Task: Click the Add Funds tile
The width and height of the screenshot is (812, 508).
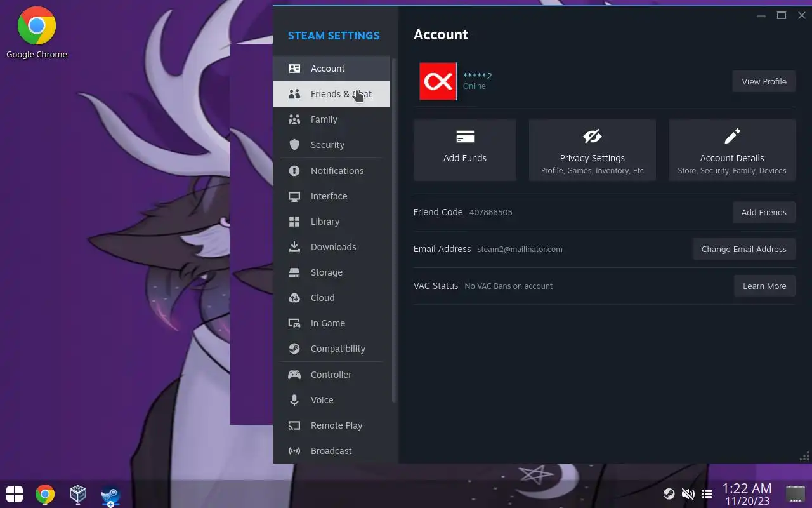Action: (x=465, y=150)
